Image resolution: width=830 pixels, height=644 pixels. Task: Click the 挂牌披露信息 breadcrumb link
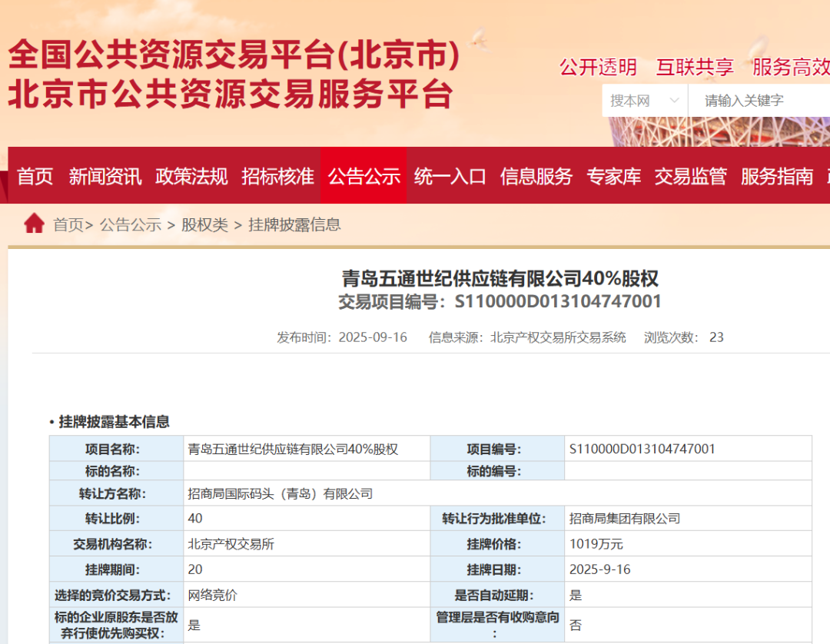point(294,225)
